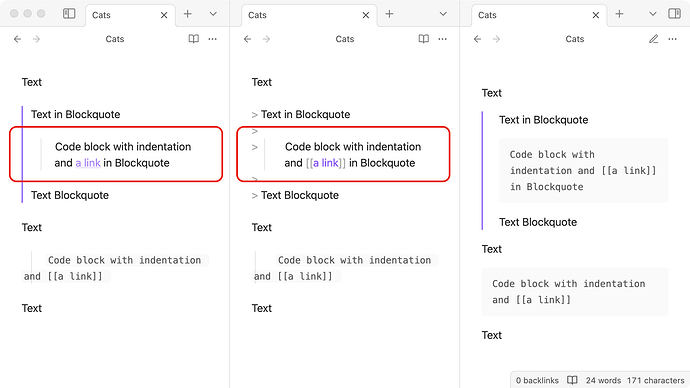Click the first 'Text' line in middle pane
690x388 pixels.
pos(262,82)
